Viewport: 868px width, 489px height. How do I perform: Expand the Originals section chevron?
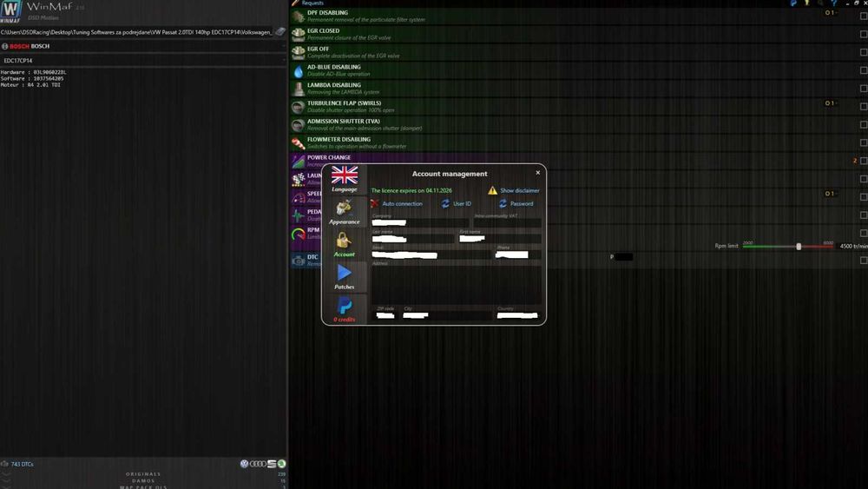tap(5, 474)
